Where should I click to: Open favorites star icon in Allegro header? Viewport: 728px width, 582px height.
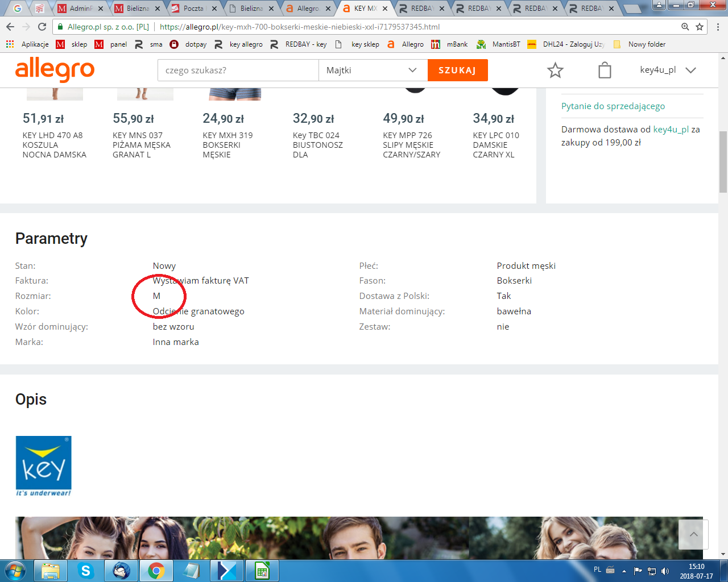555,70
